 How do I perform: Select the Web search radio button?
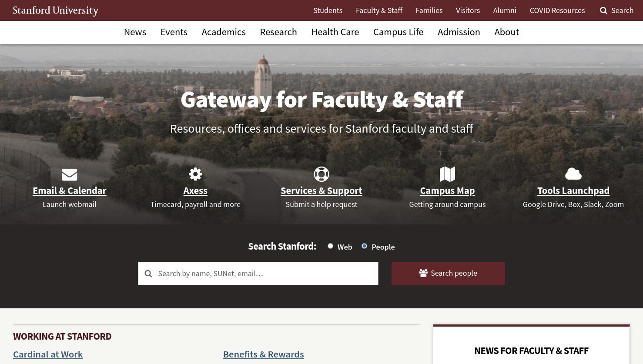330,246
